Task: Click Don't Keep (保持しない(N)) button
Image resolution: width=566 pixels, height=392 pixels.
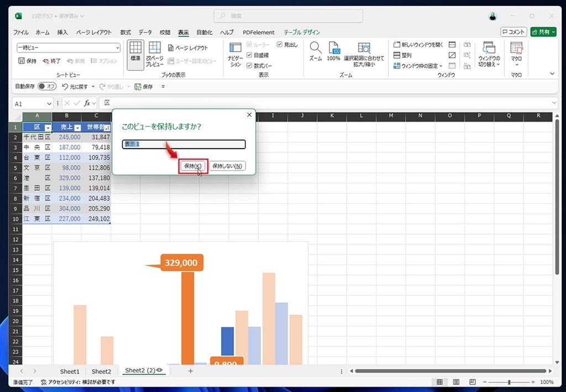Action: click(227, 166)
